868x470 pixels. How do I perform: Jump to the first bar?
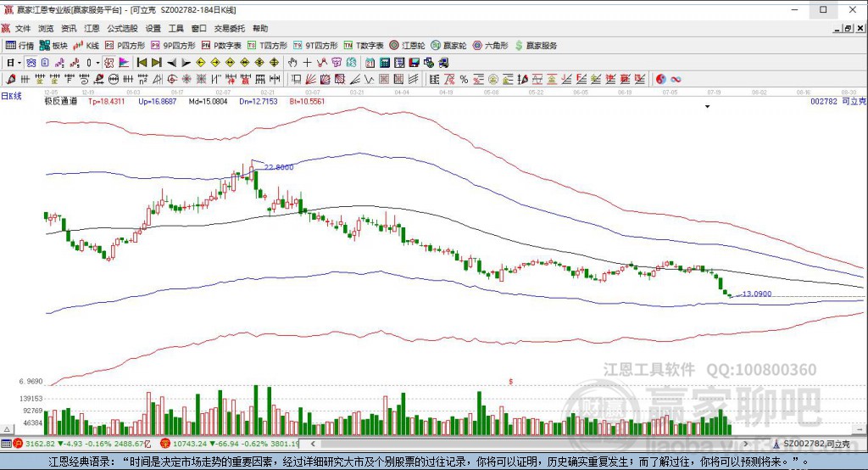[142, 63]
